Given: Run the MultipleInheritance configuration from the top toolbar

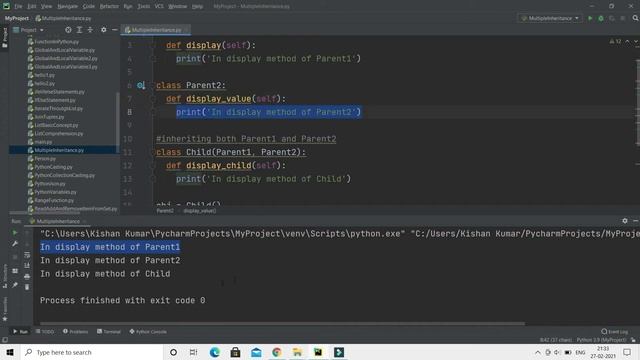Looking at the screenshot, I should pyautogui.click(x=590, y=18).
